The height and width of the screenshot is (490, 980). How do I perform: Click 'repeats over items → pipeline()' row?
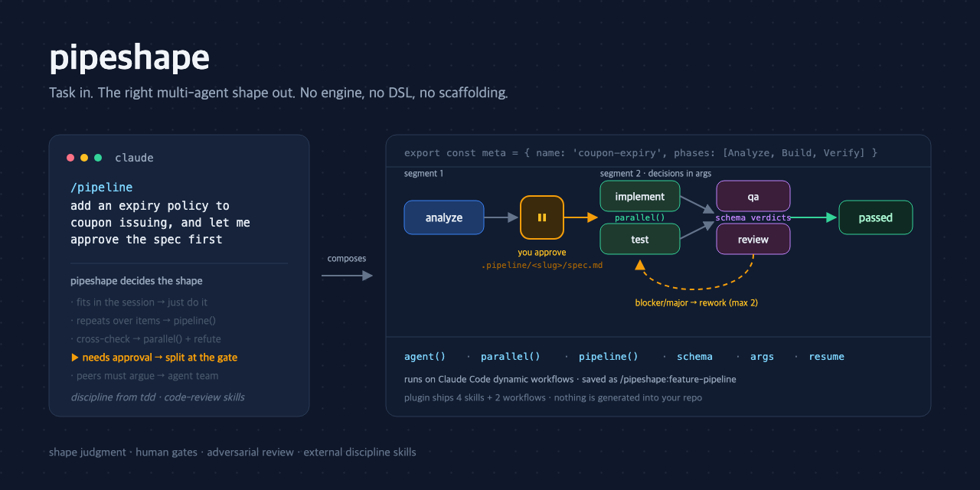pos(143,321)
